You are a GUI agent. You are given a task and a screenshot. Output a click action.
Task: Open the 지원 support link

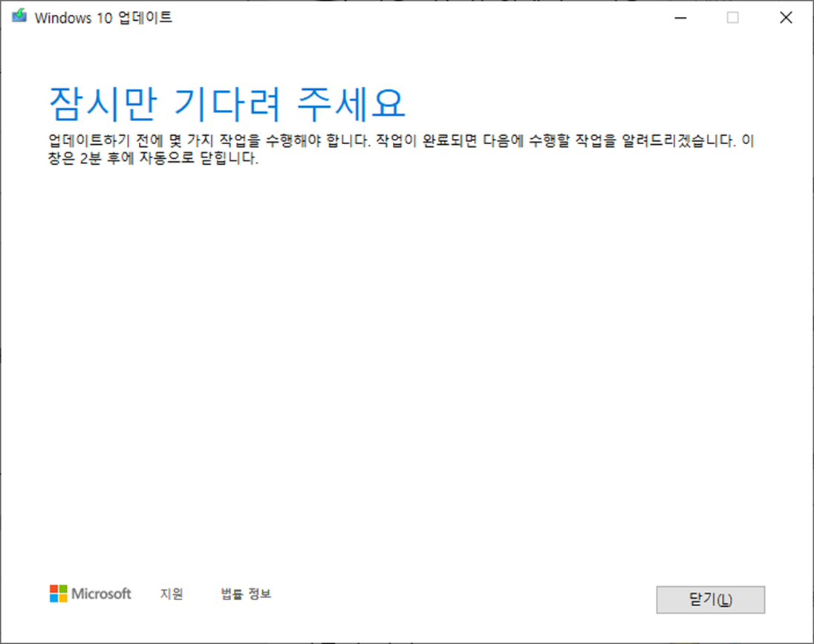coord(172,593)
